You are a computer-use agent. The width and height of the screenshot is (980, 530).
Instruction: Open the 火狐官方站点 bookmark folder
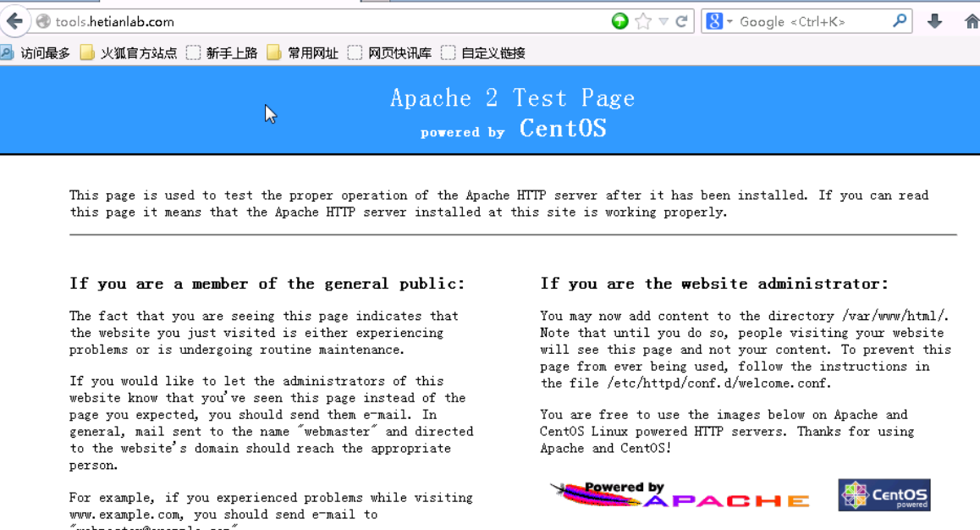[x=129, y=53]
